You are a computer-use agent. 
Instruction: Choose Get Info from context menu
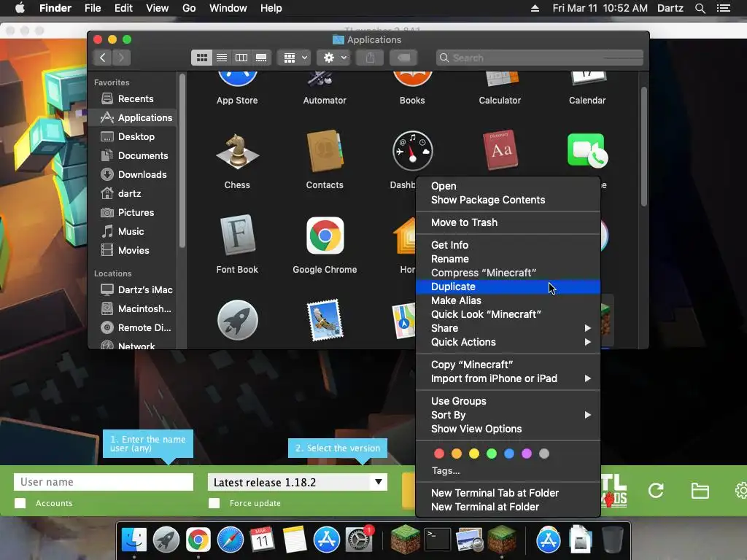[x=508, y=245]
